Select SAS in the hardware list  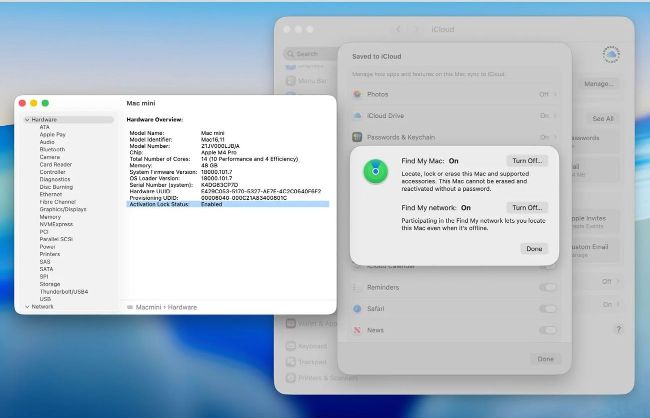(x=45, y=262)
